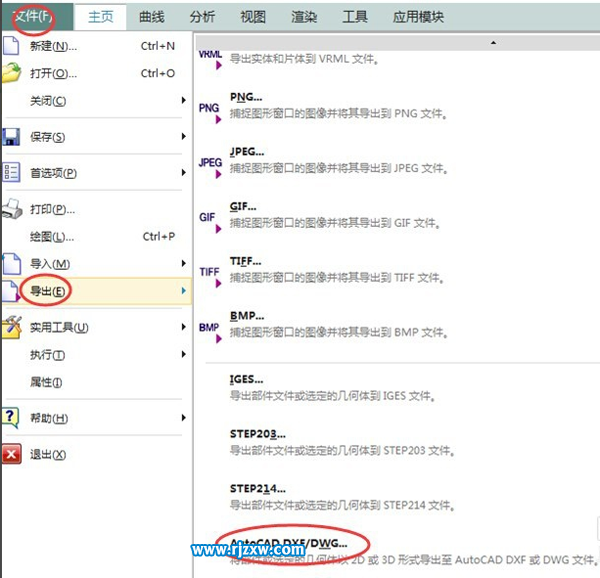The height and width of the screenshot is (578, 600).
Task: Click the BMP export icon
Action: (210, 332)
